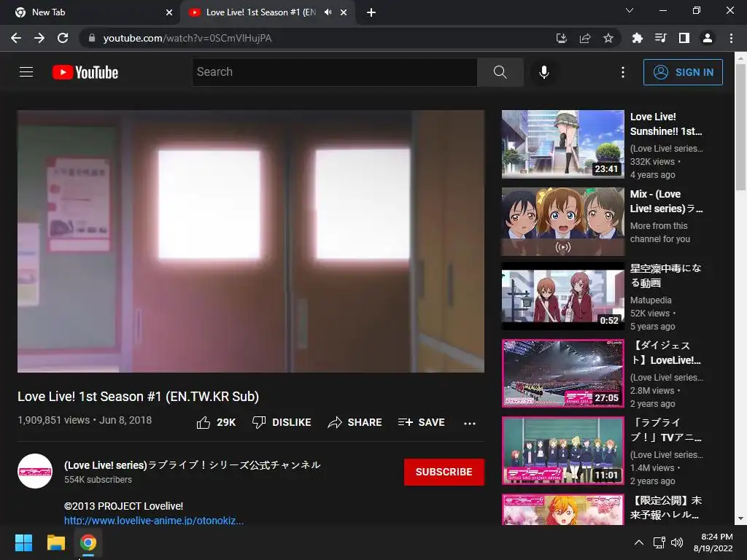Reload the YouTube page
This screenshot has height=560, width=747.
tap(63, 38)
